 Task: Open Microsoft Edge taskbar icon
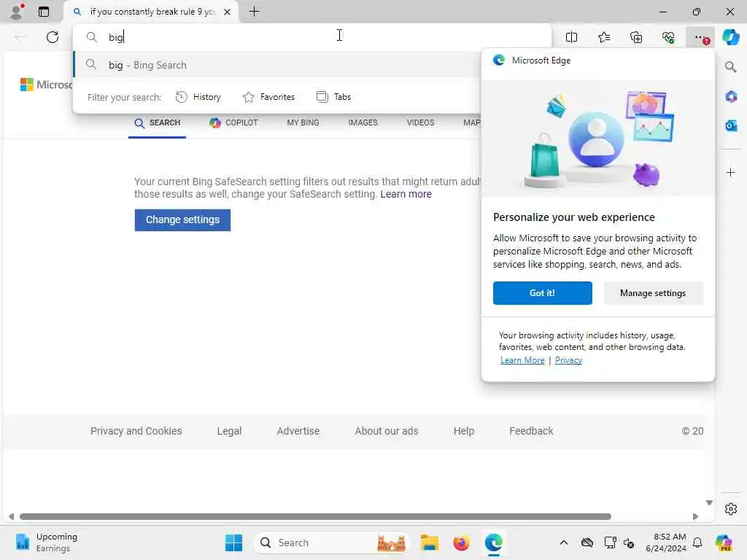pyautogui.click(x=494, y=542)
